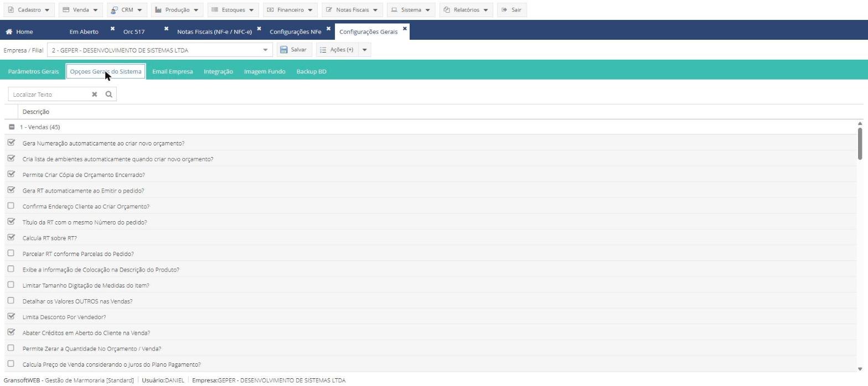Open the Opçoes Gerais do Sistema tab
868x386 pixels.
coord(106,71)
